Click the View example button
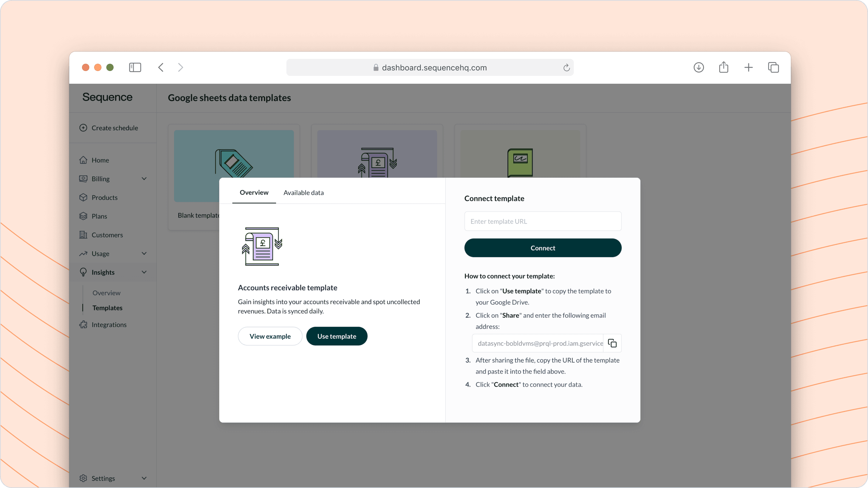This screenshot has width=868, height=488. 270,336
